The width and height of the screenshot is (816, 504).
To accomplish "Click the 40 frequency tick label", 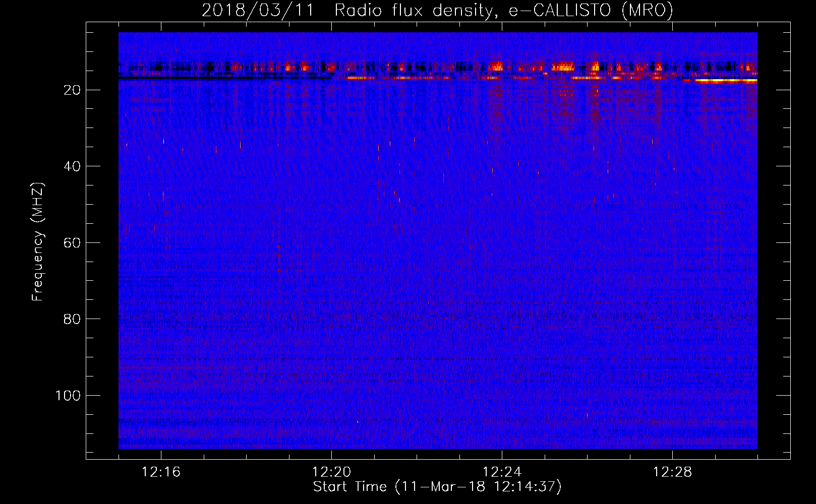I will click(72, 166).
